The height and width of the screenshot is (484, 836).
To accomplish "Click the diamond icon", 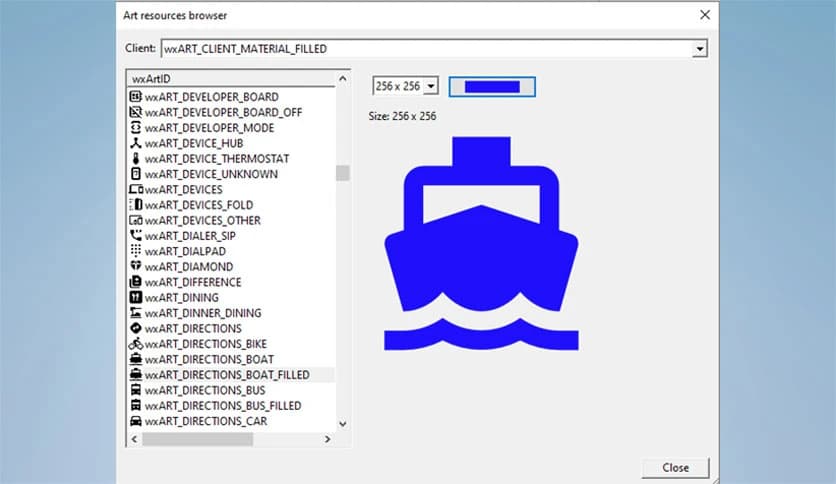I will 136,267.
